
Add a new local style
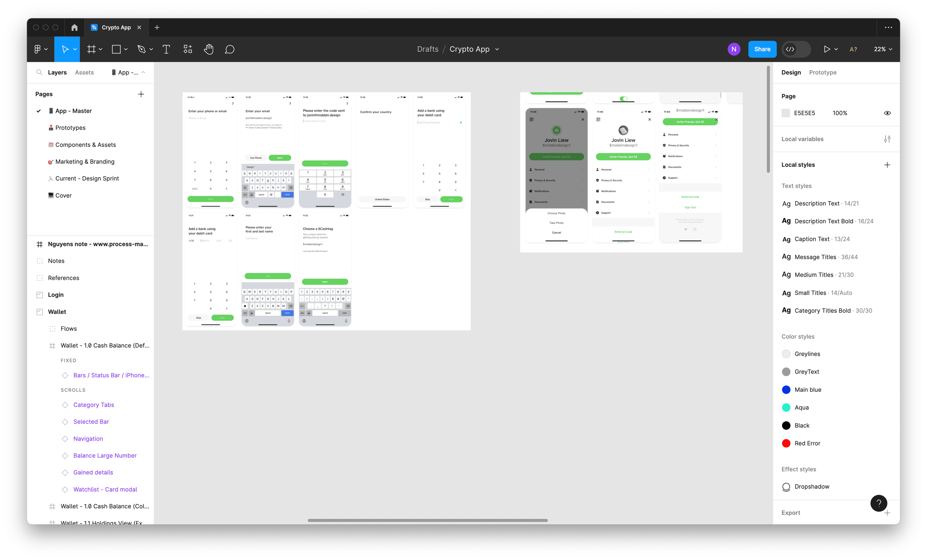pos(887,165)
